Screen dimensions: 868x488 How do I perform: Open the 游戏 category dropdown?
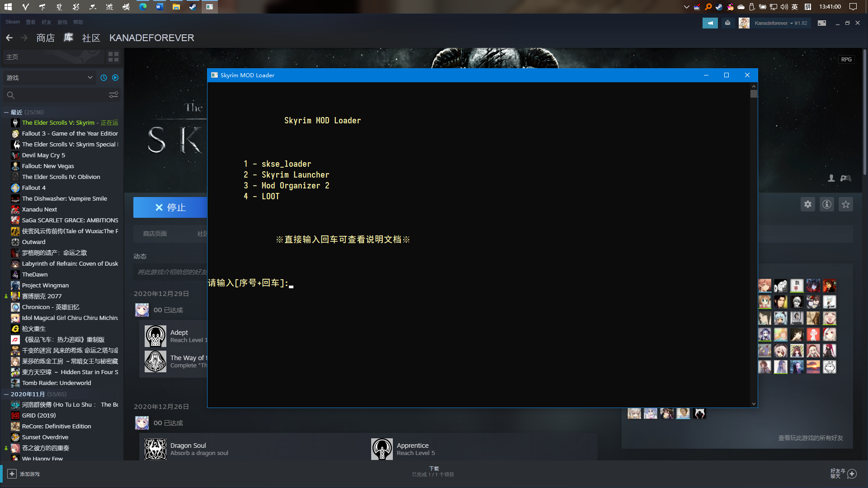tap(50, 78)
